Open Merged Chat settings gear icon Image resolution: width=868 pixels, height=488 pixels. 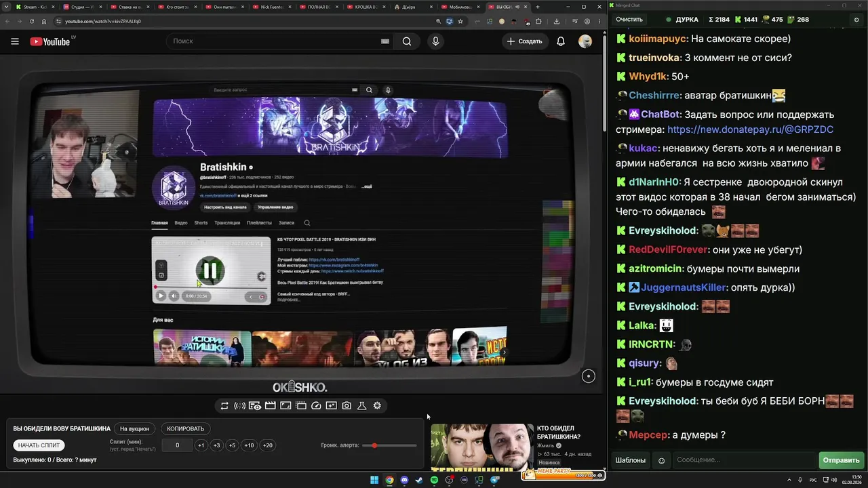856,20
